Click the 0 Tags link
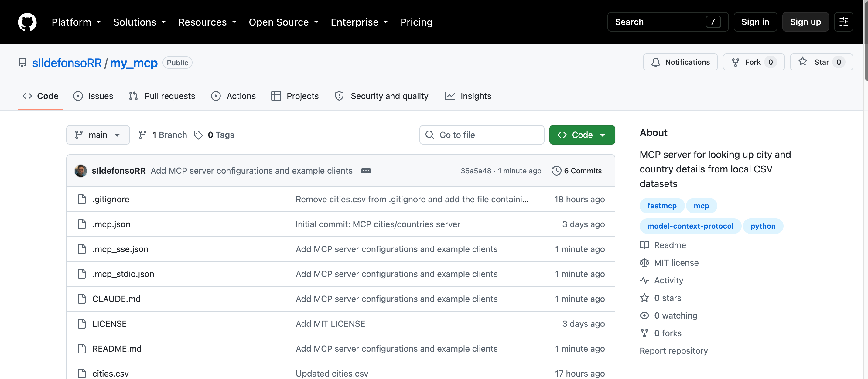 214,135
